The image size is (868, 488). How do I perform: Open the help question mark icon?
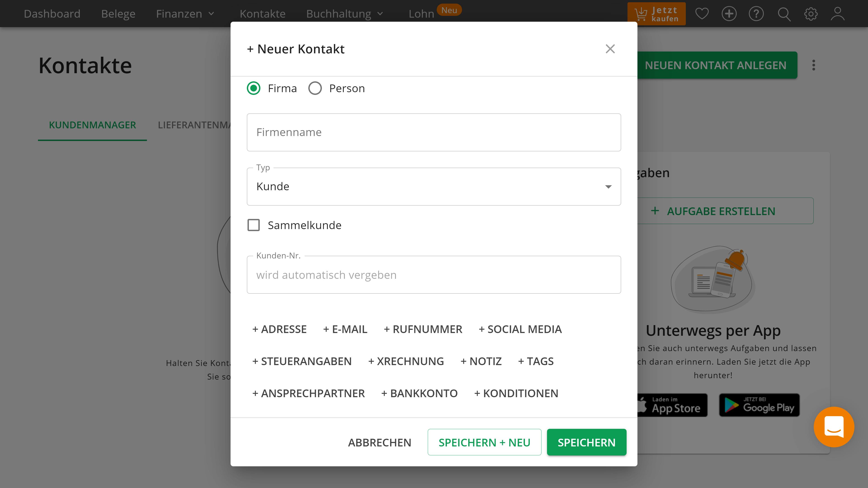tap(756, 14)
